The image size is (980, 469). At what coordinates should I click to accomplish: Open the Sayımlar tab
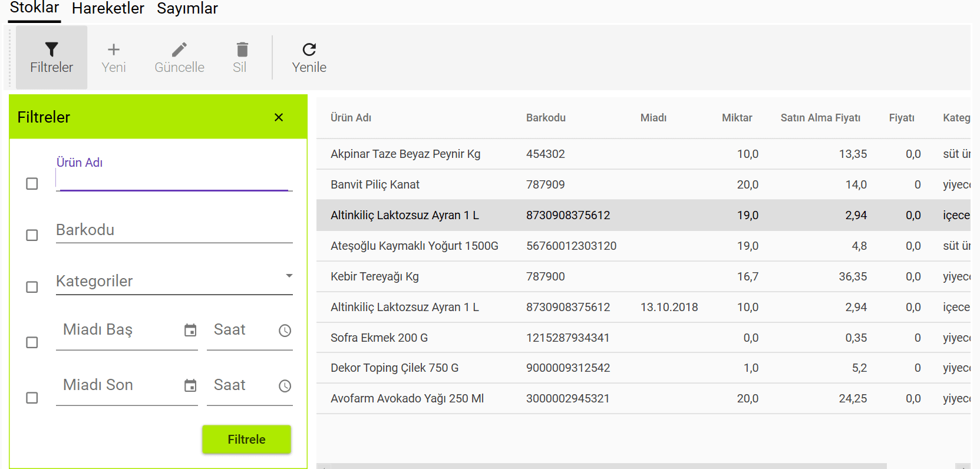click(x=187, y=9)
